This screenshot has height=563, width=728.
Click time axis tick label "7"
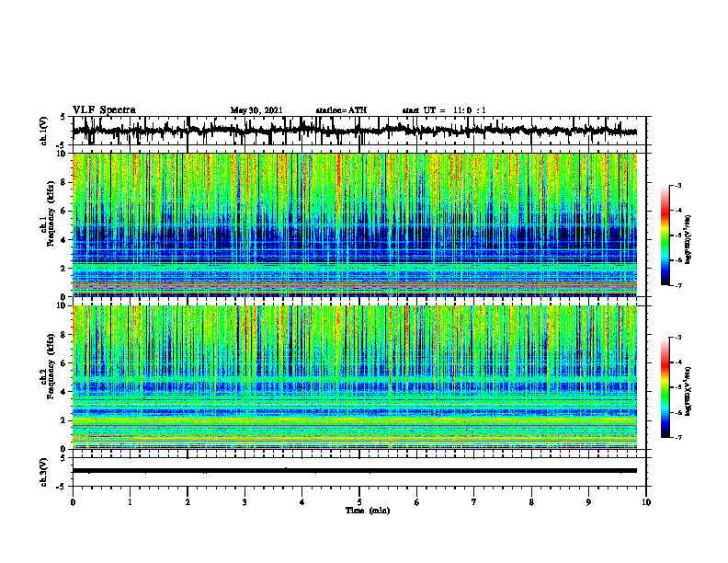pos(474,502)
